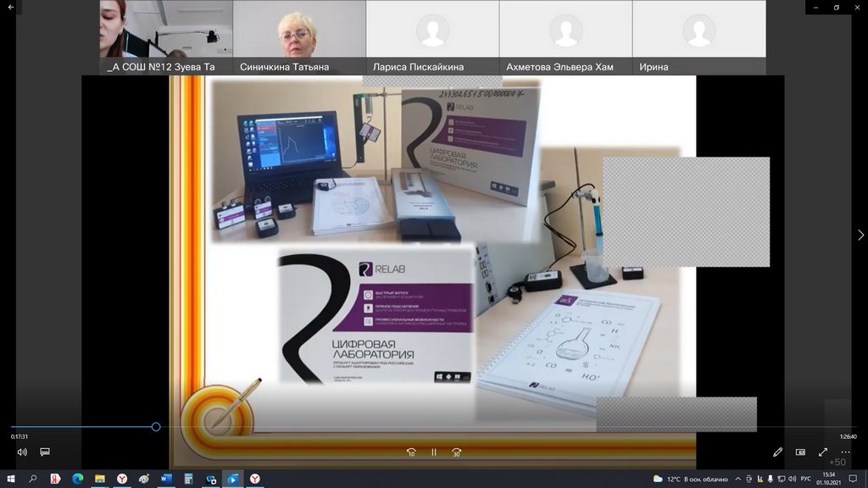Open the three-dot more options menu

845,452
